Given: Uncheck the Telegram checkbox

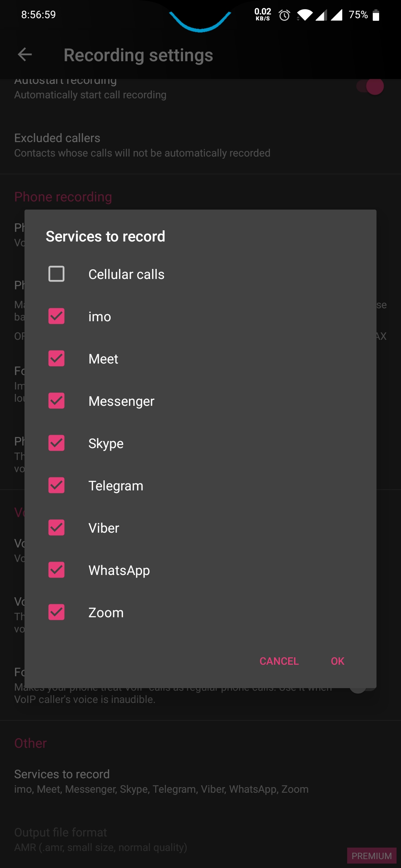Looking at the screenshot, I should click(x=56, y=485).
